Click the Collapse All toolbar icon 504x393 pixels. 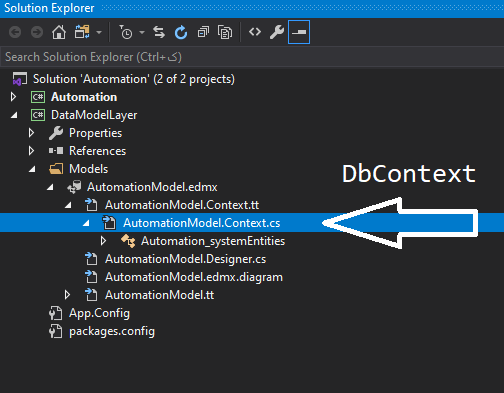(x=203, y=32)
